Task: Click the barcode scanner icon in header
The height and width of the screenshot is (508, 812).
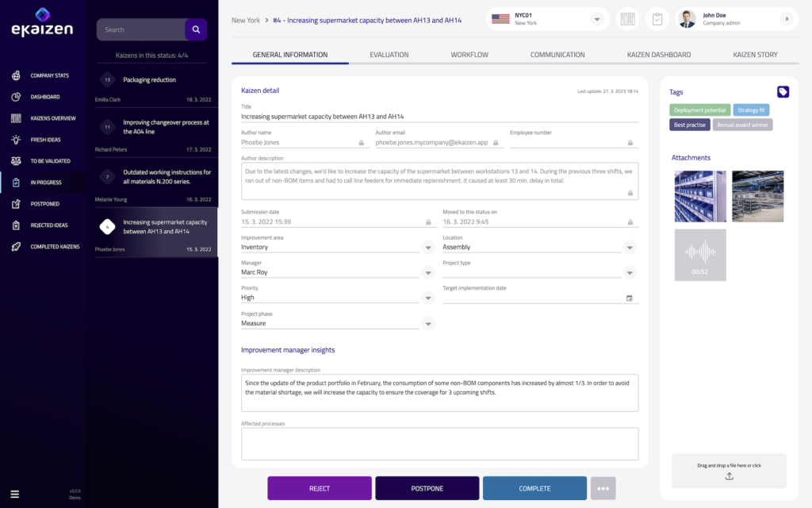Action: (628, 19)
